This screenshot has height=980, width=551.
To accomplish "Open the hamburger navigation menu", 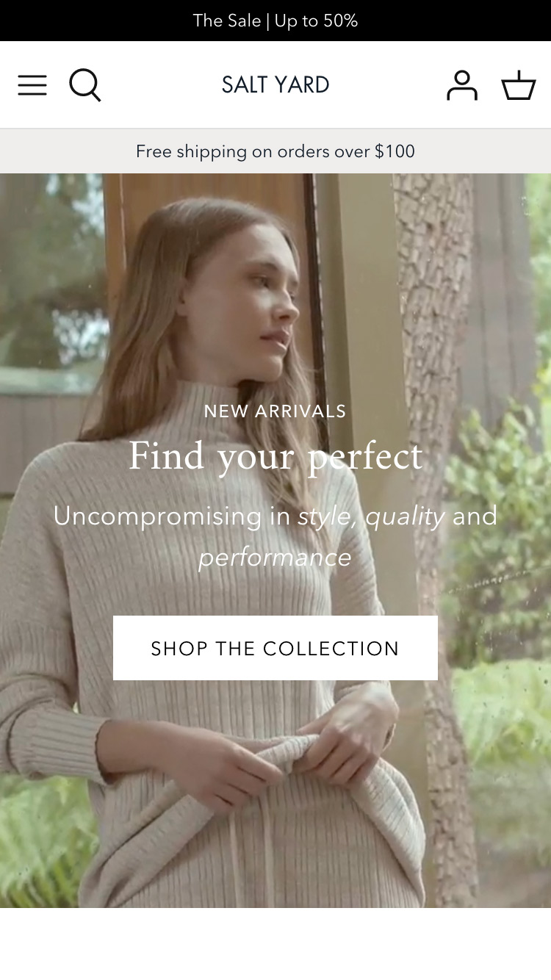I will click(32, 85).
